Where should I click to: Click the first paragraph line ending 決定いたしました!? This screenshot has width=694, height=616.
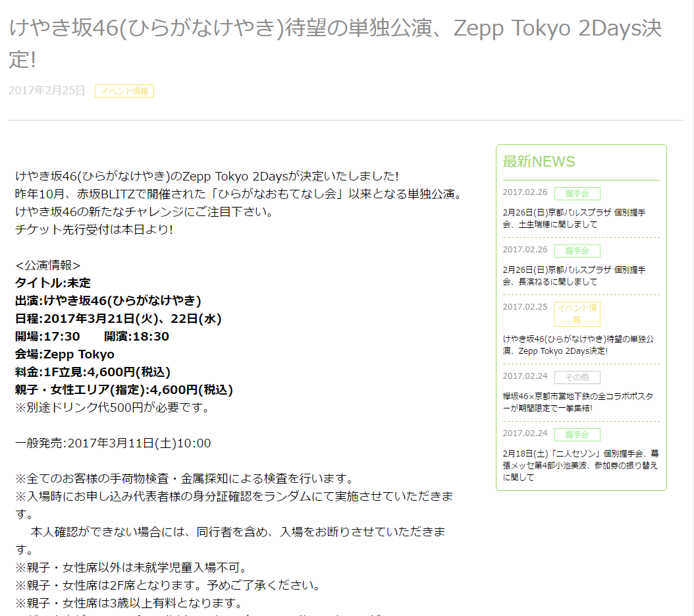[x=207, y=177]
